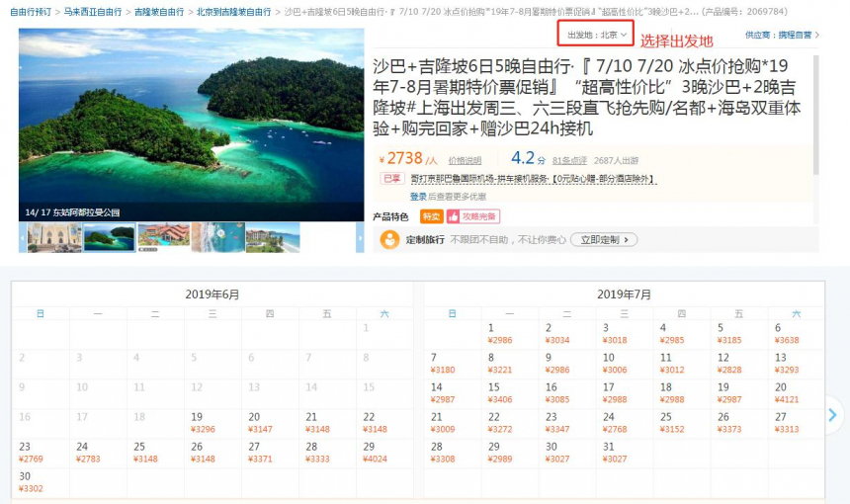This screenshot has height=504, width=850.
Task: Open the 马来西亚自由行 breadcrumb link
Action: 93,12
